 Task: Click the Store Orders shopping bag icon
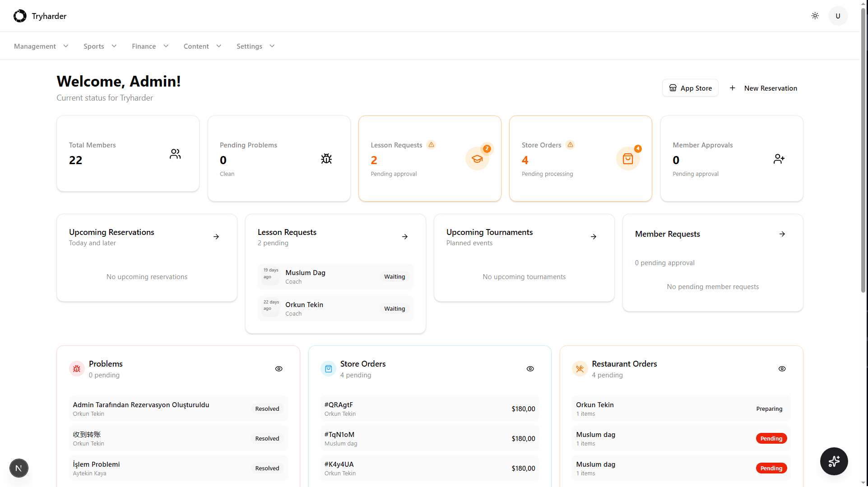(x=628, y=159)
